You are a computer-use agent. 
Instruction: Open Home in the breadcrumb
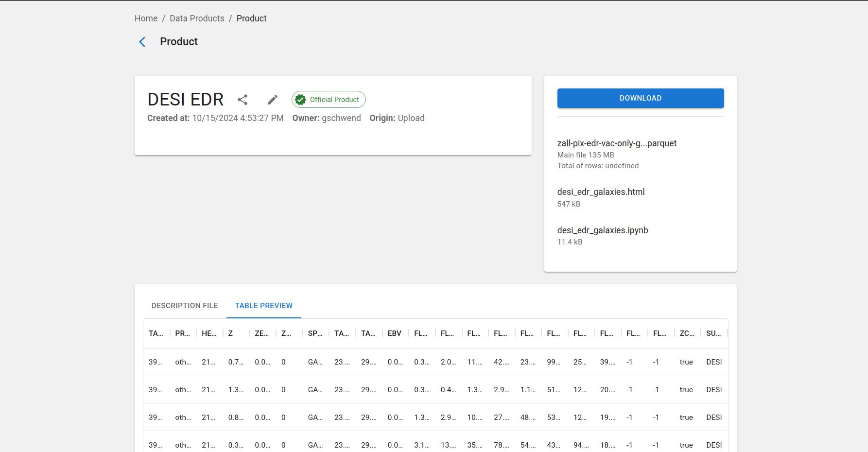(146, 18)
